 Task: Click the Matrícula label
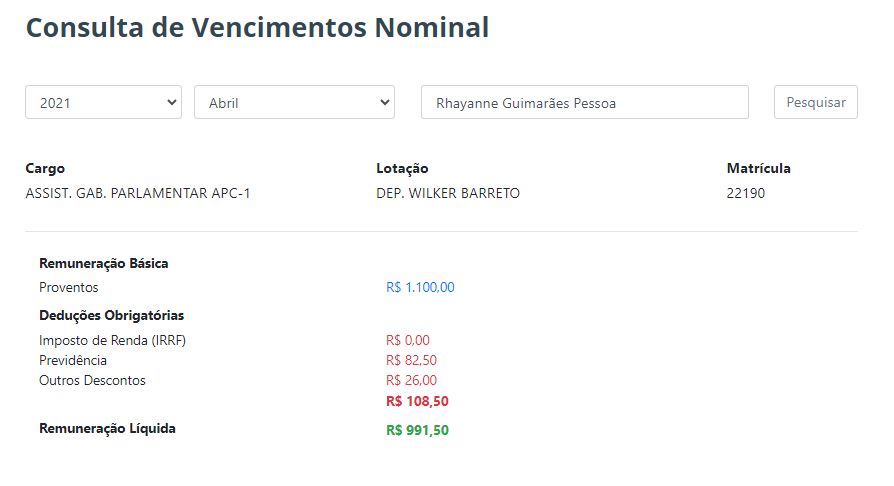coord(758,168)
